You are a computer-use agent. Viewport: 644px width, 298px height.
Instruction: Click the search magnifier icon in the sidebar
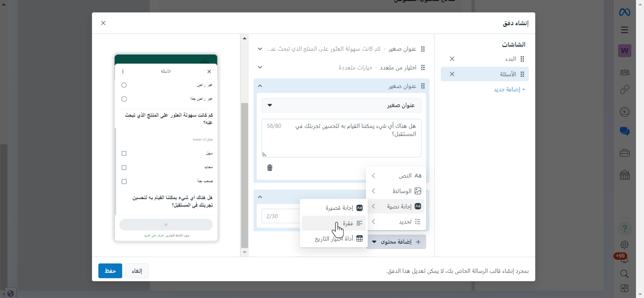point(625,274)
